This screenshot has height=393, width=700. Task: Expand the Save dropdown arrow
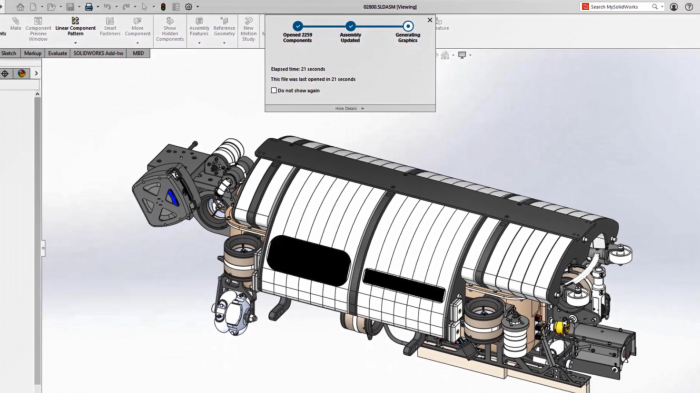pyautogui.click(x=79, y=7)
